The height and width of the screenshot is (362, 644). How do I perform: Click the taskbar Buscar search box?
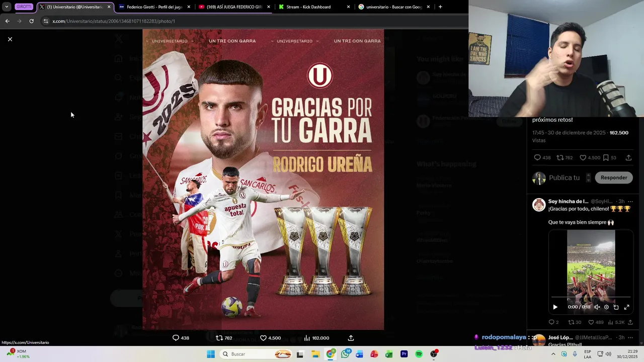[257, 354]
